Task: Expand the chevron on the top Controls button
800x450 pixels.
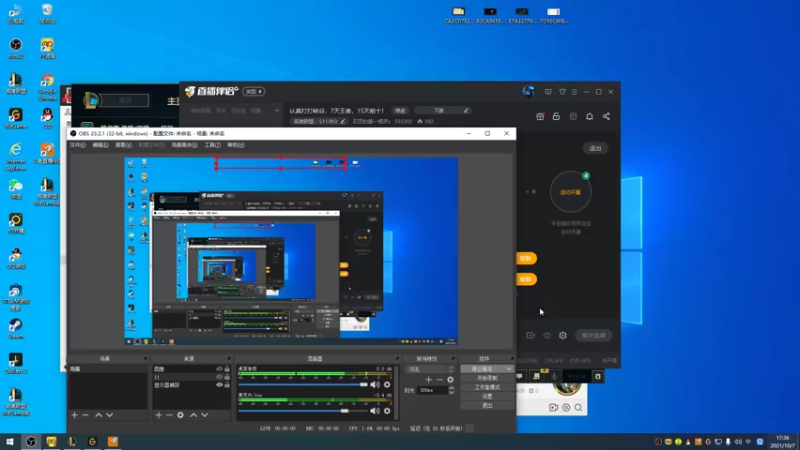Action: tap(509, 368)
